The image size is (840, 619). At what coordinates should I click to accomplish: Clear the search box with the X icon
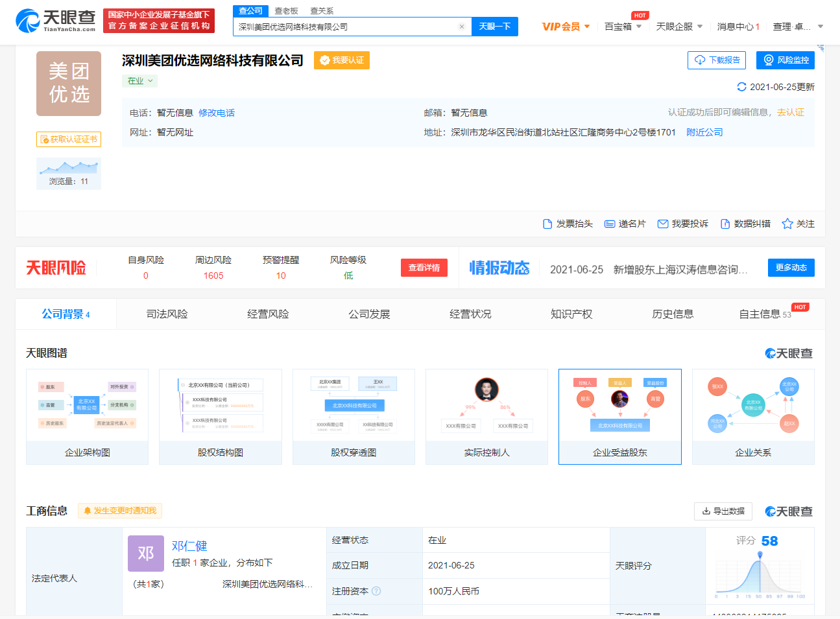(x=462, y=27)
